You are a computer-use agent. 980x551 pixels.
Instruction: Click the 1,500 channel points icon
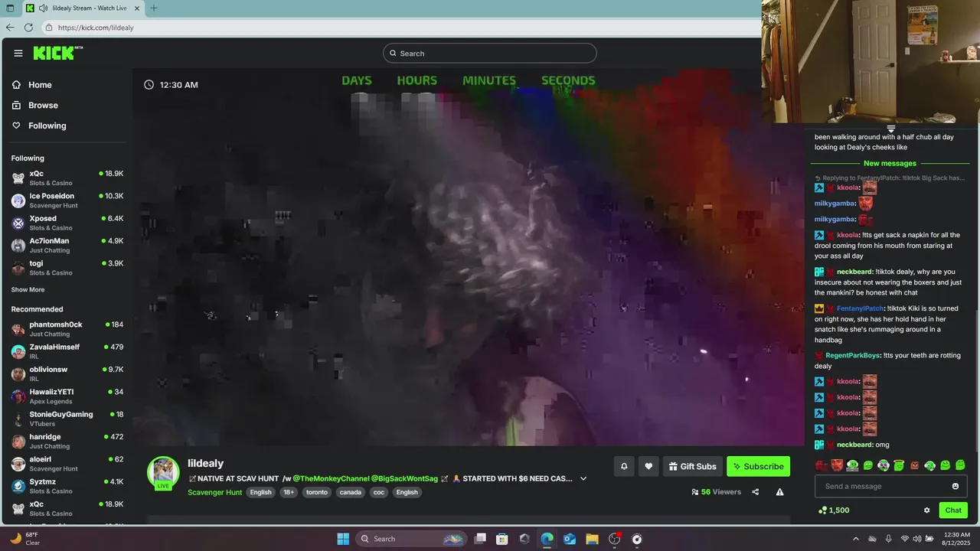coord(822,510)
